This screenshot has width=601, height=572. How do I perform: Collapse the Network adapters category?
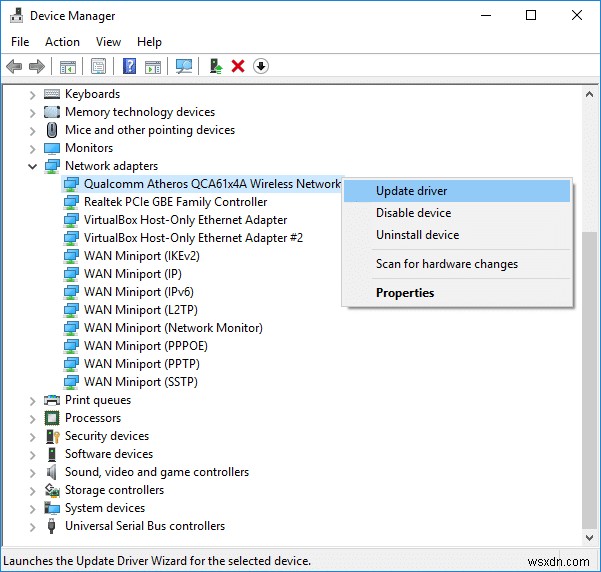pos(33,166)
